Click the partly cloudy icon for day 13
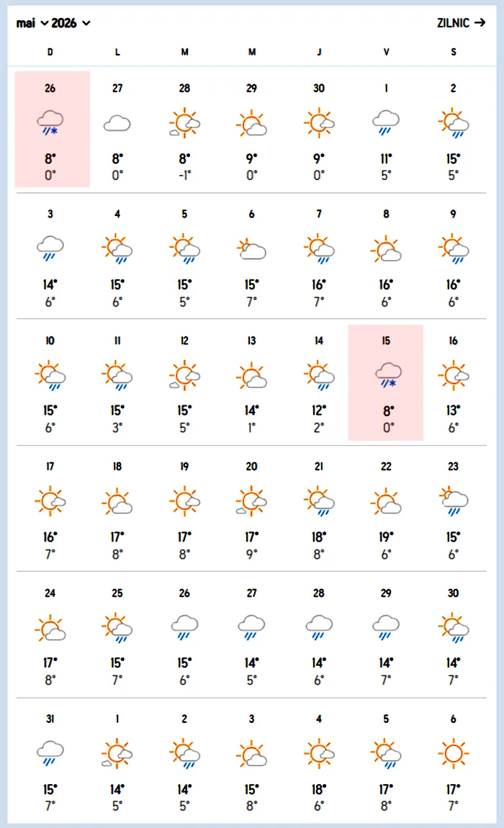The height and width of the screenshot is (828, 504). 251,376
